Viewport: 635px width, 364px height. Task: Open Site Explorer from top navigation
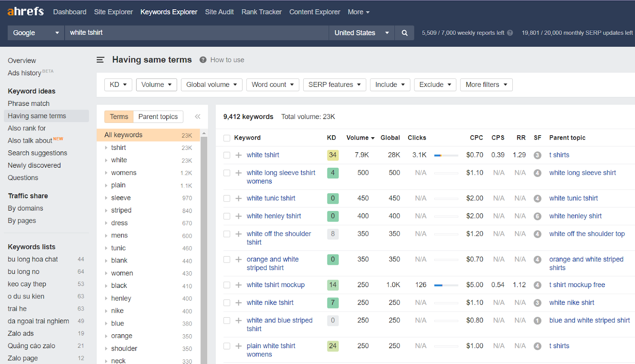[113, 12]
